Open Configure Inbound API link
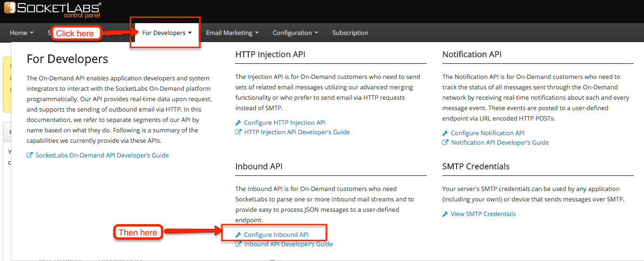 (x=276, y=235)
